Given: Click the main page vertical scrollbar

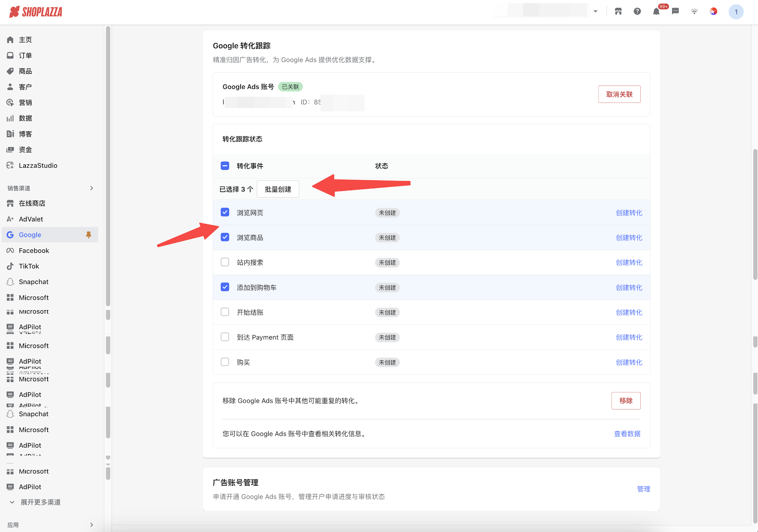Looking at the screenshot, I should (x=755, y=215).
